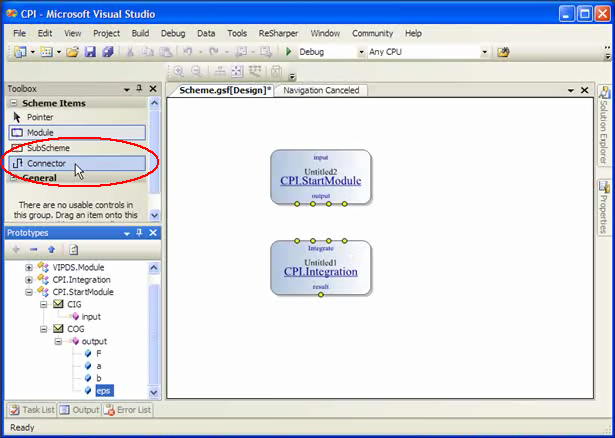615x438 pixels.
Task: Open the Task List tab
Action: coord(32,410)
